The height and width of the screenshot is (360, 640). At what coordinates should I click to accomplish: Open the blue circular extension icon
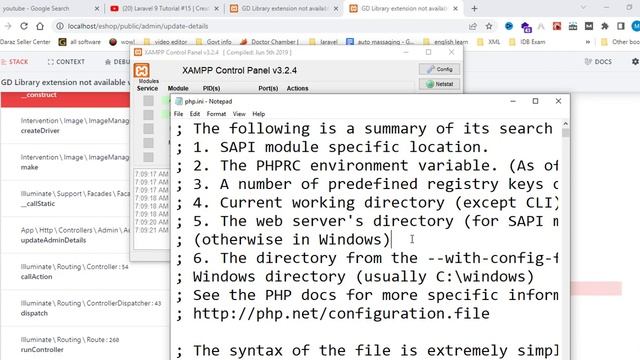(509, 26)
